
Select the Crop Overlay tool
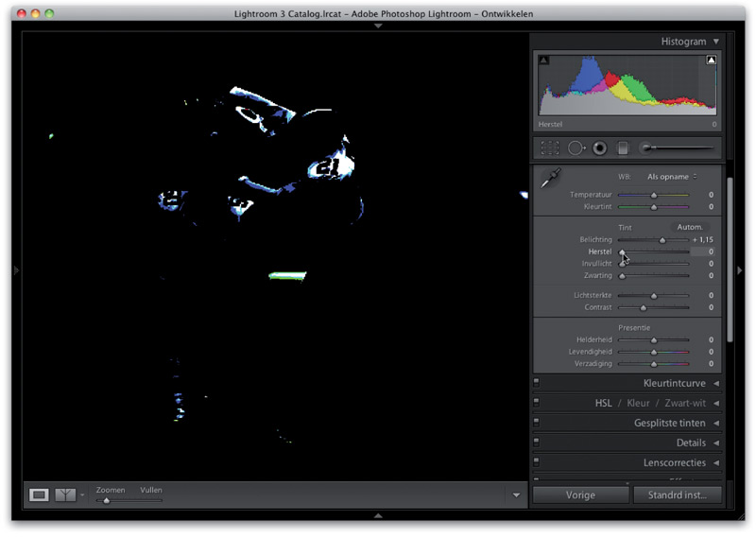(550, 148)
